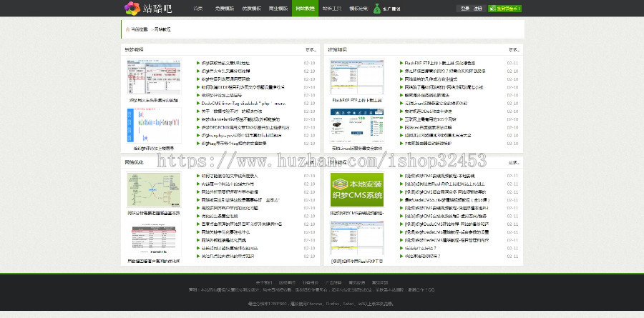Open the FlashFXP FTP thumbnail in 建站知识
The width and height of the screenshot is (644, 318).
357,77
